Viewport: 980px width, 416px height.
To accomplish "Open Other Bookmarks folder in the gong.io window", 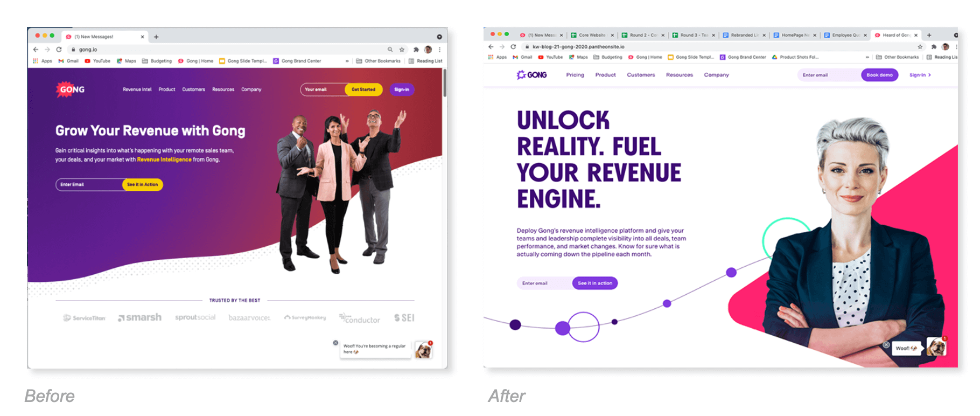I will 379,61.
